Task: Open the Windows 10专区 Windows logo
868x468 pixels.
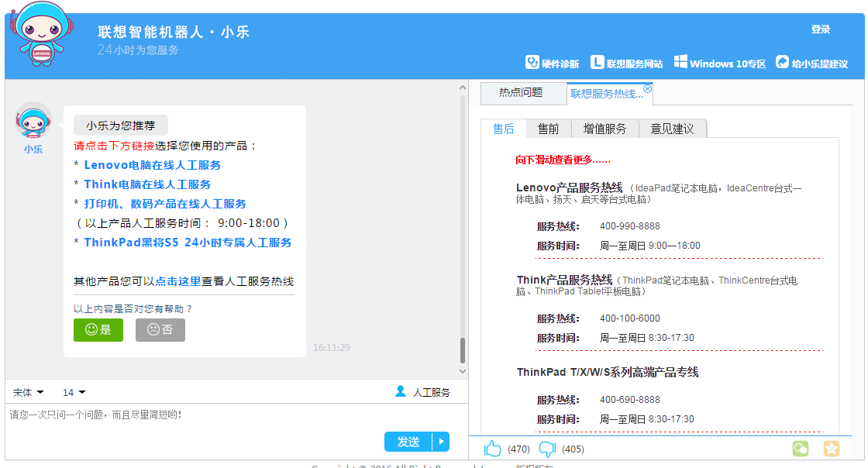Action: pos(680,62)
